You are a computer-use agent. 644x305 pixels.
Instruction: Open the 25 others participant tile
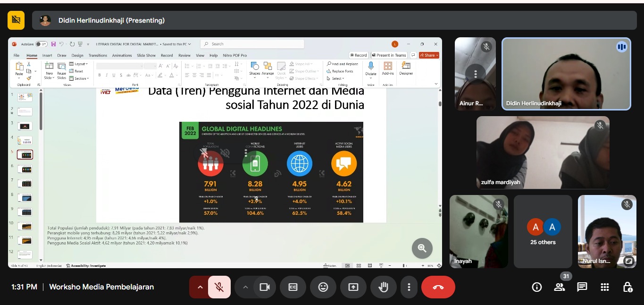pos(543,232)
